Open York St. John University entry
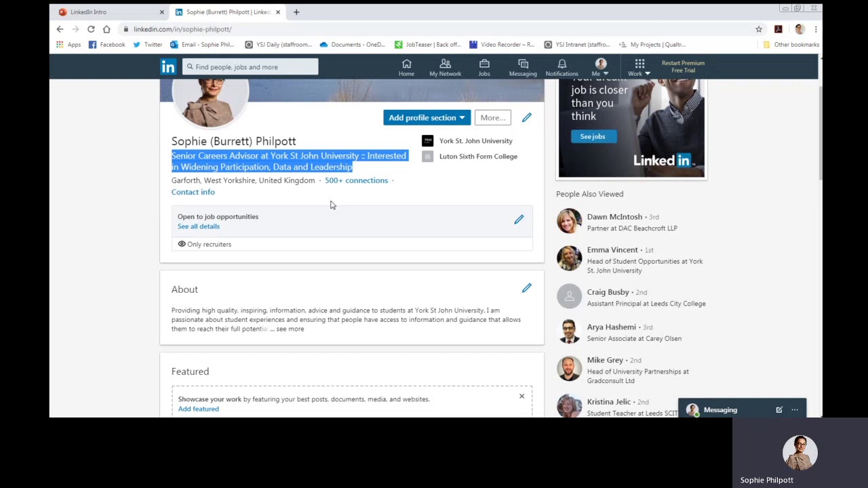This screenshot has width=868, height=488. (x=467, y=141)
